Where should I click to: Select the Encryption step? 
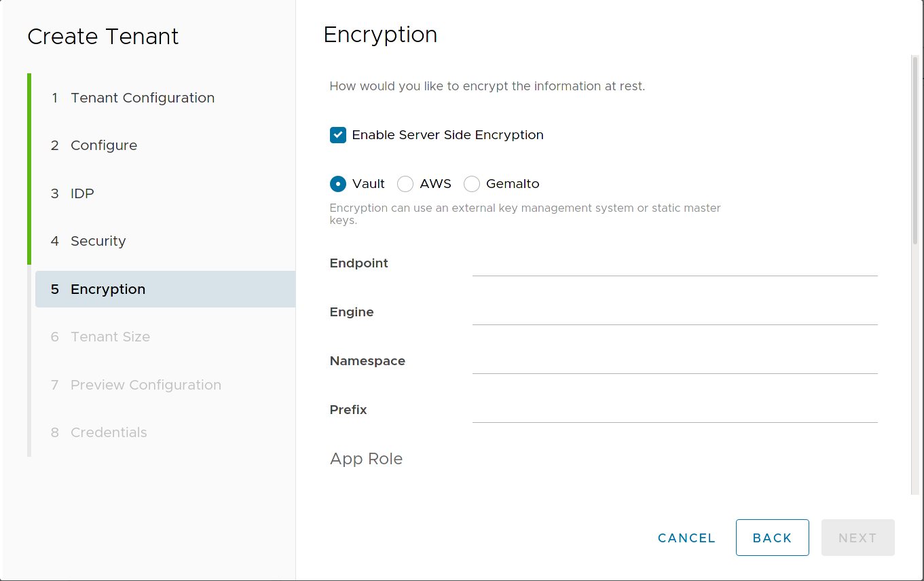(107, 288)
